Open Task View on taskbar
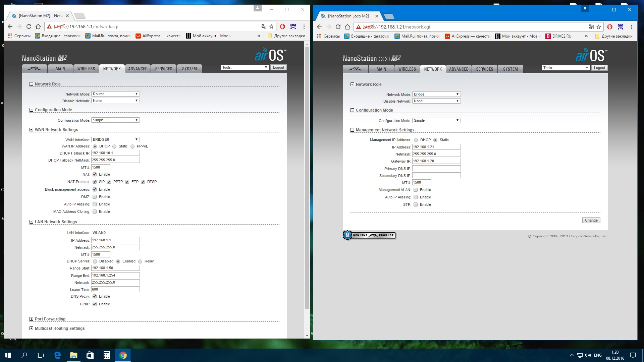This screenshot has height=362, width=644. tap(40, 355)
